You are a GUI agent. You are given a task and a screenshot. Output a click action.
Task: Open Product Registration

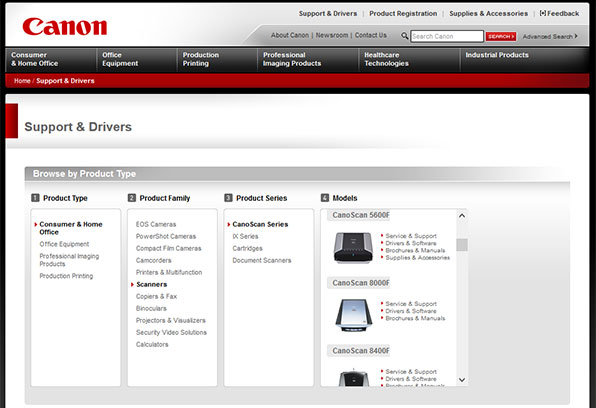[403, 13]
